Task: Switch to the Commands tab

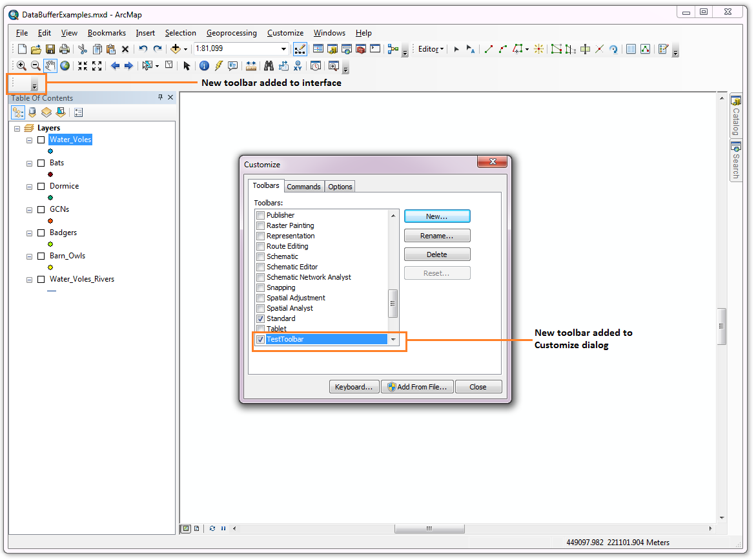Action: point(303,187)
